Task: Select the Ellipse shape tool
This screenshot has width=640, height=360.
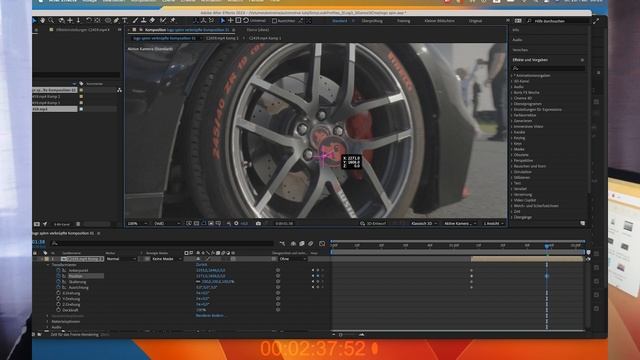Action: [108, 20]
